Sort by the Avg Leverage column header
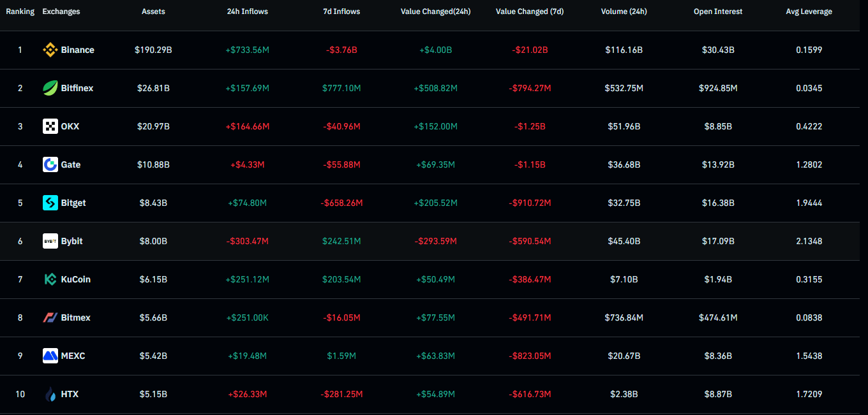Screen dimensions: 868x415 809,11
